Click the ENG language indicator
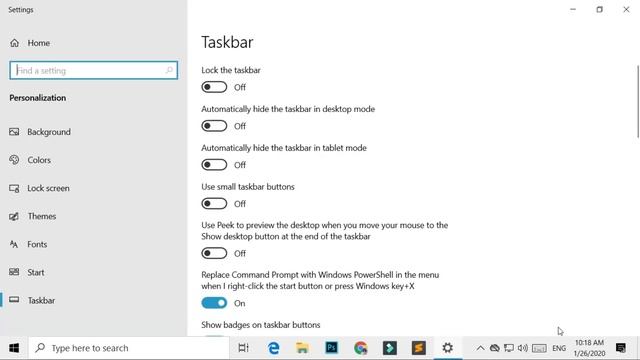The image size is (640, 360). click(559, 348)
